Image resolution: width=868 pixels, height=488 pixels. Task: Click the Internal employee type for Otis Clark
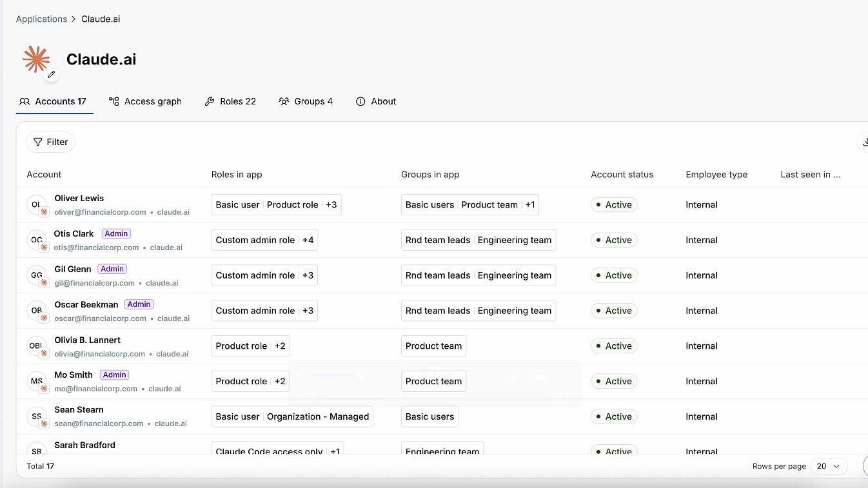point(702,240)
